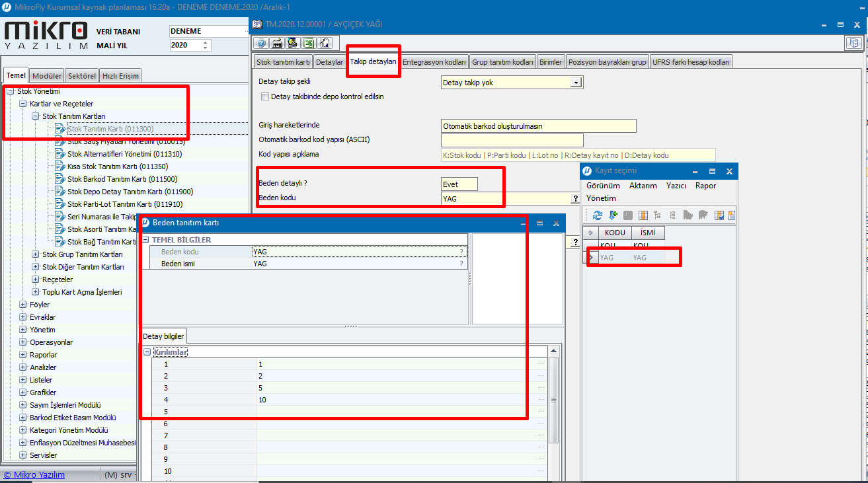The image size is (868, 483).
Task: Open Stok Satış Fiyatları Yönetimi item
Action: [x=126, y=141]
